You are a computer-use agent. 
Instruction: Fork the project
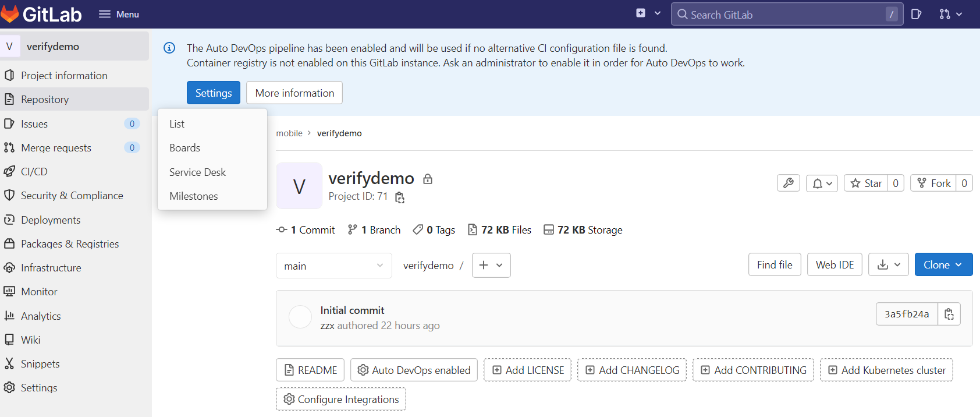tap(933, 183)
